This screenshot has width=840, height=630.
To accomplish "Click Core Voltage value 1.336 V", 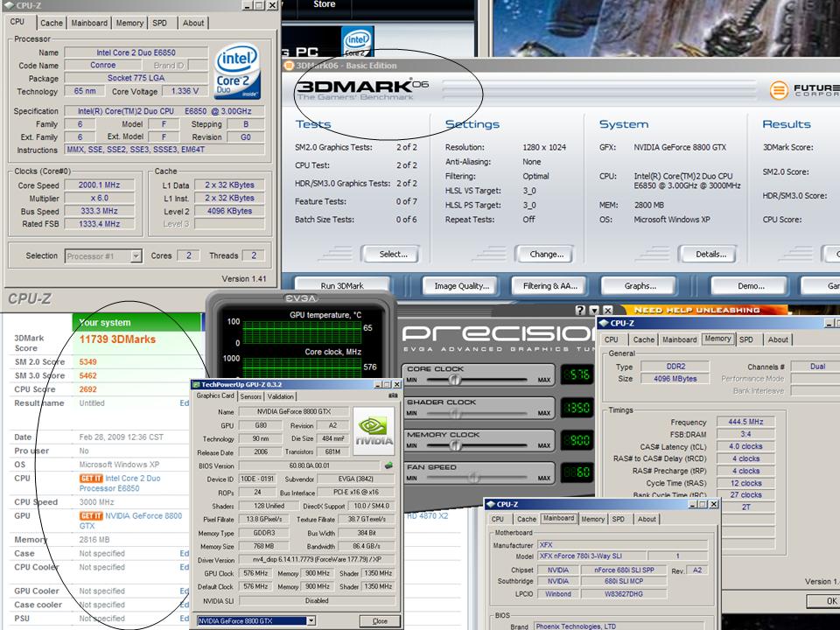I will 185,91.
